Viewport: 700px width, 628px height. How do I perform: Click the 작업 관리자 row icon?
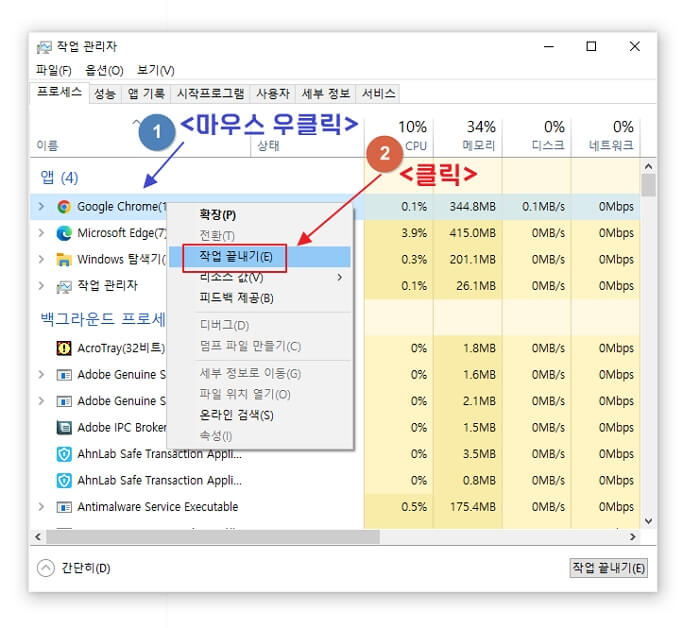point(64,286)
